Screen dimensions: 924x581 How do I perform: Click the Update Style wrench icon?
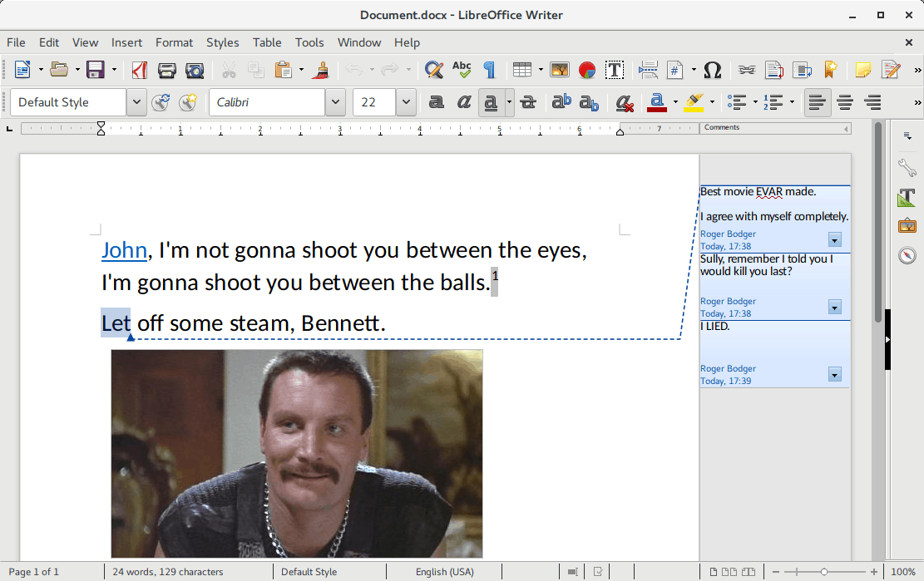point(161,102)
